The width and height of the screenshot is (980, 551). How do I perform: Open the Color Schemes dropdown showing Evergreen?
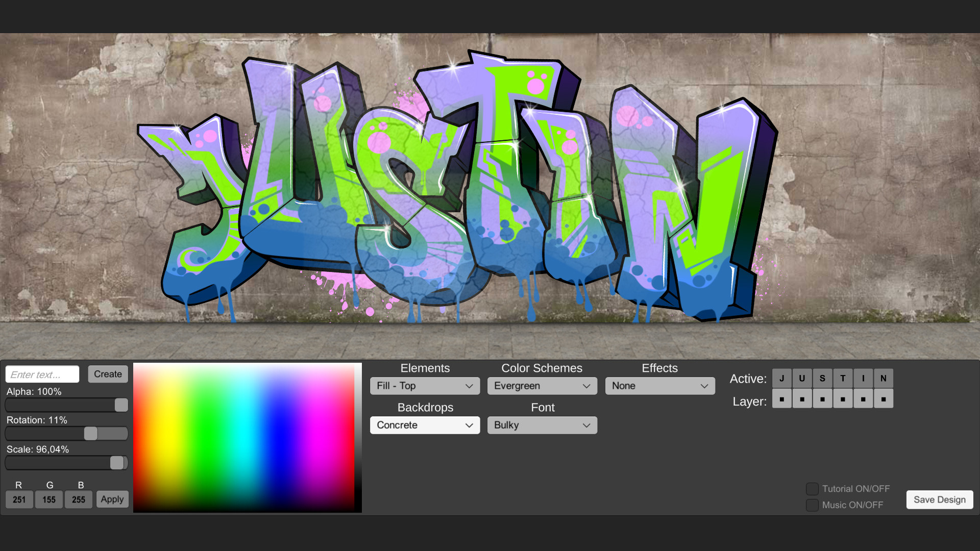point(542,386)
